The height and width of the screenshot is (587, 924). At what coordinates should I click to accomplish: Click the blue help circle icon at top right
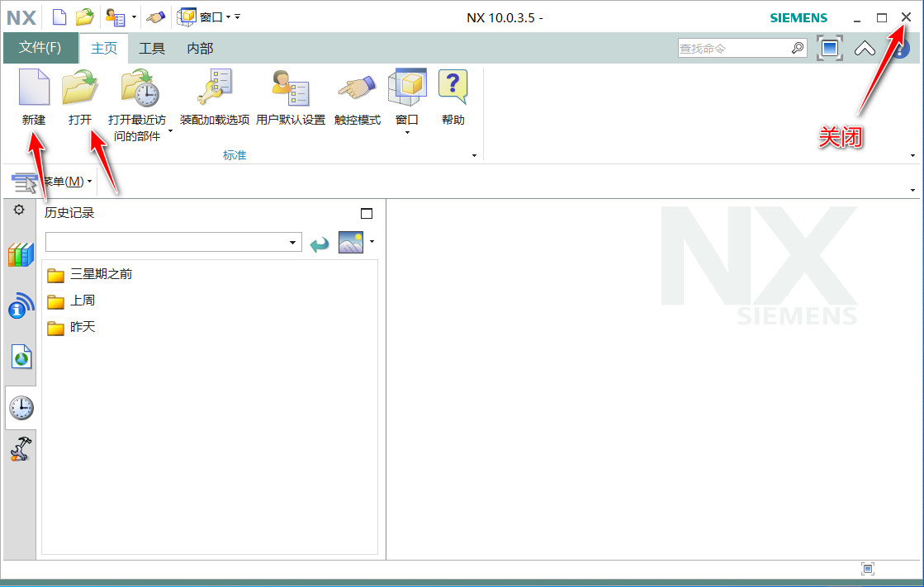[901, 50]
